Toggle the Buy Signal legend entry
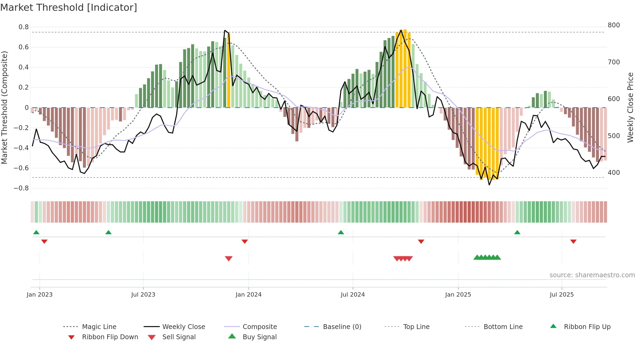This screenshot has width=644, height=362. pyautogui.click(x=252, y=337)
